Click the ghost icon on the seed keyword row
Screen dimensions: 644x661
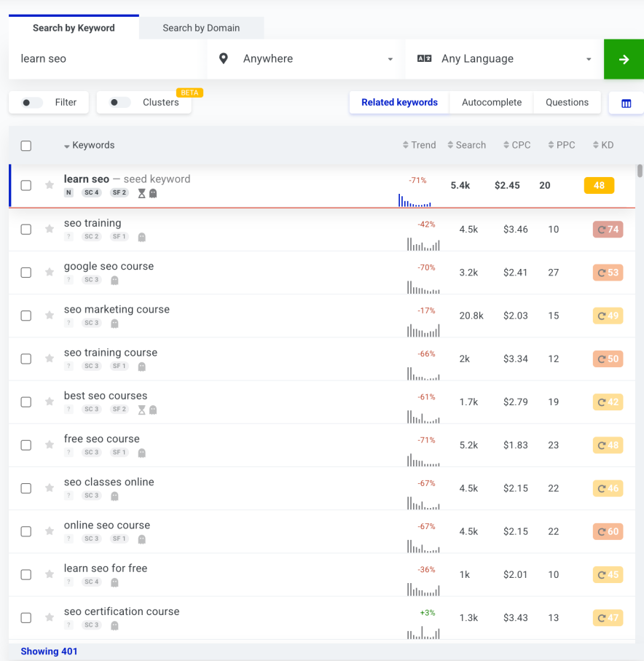[x=153, y=192]
